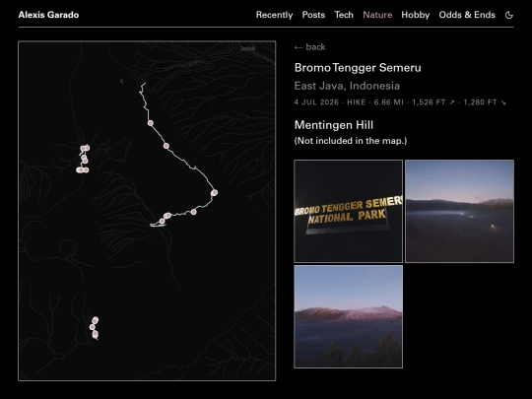Click the East Java, Indonesia subtitle
Screen dimensions: 532x399
pyautogui.click(x=347, y=86)
